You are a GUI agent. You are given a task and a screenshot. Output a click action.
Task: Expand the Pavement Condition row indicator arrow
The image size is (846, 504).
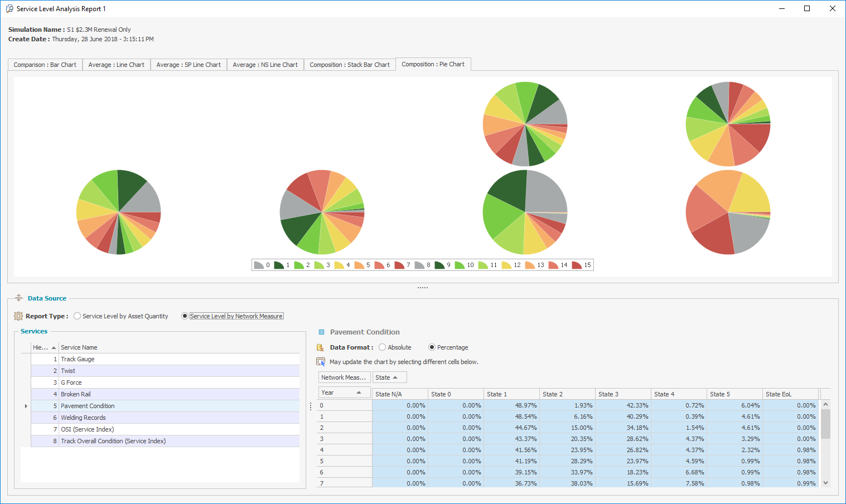click(26, 406)
